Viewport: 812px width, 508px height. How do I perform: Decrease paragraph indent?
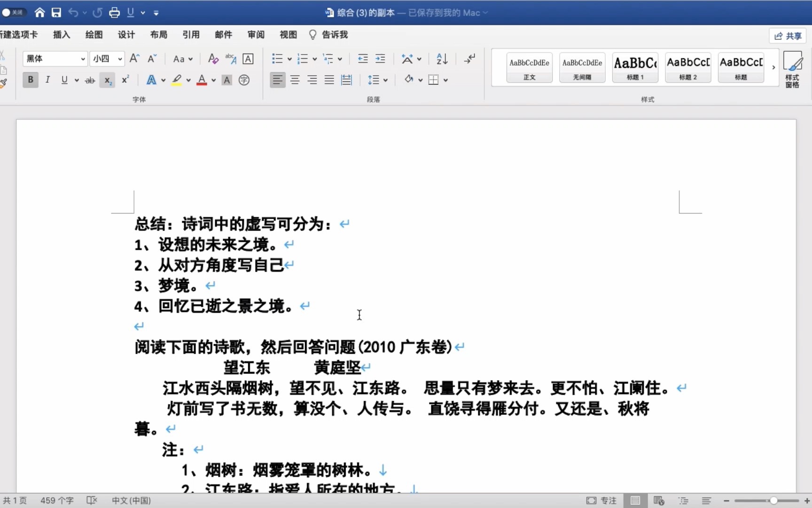(363, 58)
